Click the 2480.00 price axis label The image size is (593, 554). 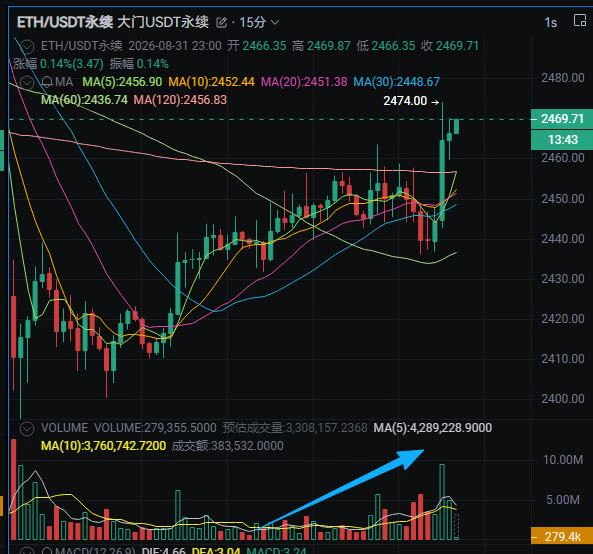tap(563, 78)
